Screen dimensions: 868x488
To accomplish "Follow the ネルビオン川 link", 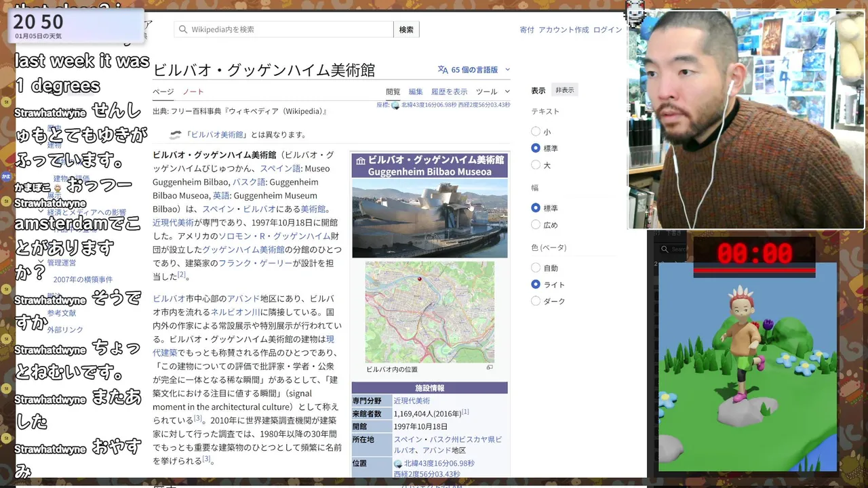I will point(235,312).
